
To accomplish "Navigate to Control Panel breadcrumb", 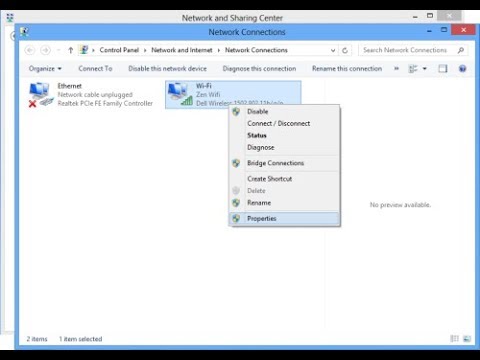I will click(119, 50).
